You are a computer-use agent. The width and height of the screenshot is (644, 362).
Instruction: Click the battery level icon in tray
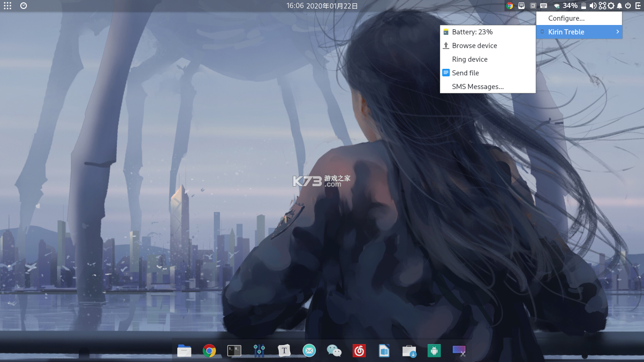(583, 6)
